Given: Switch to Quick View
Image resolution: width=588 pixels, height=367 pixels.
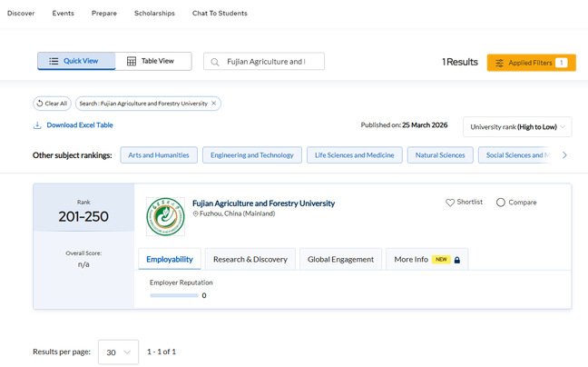Looking at the screenshot, I should coord(76,61).
